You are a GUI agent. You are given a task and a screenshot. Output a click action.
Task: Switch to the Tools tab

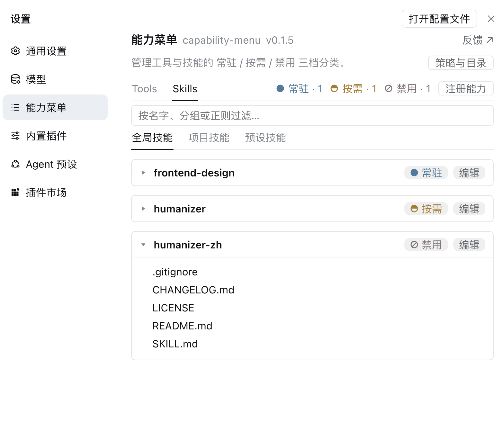(x=145, y=89)
